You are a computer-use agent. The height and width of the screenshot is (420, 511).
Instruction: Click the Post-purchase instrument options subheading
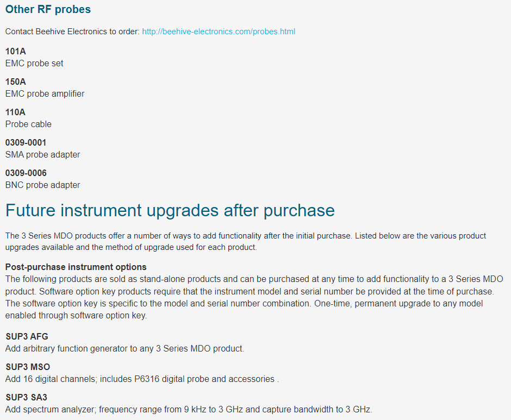point(76,267)
